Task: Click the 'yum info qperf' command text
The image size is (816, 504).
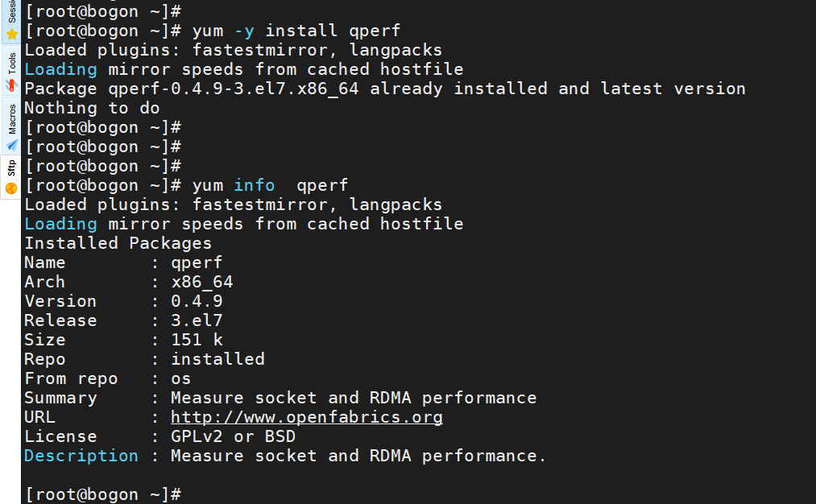Action: click(x=270, y=185)
